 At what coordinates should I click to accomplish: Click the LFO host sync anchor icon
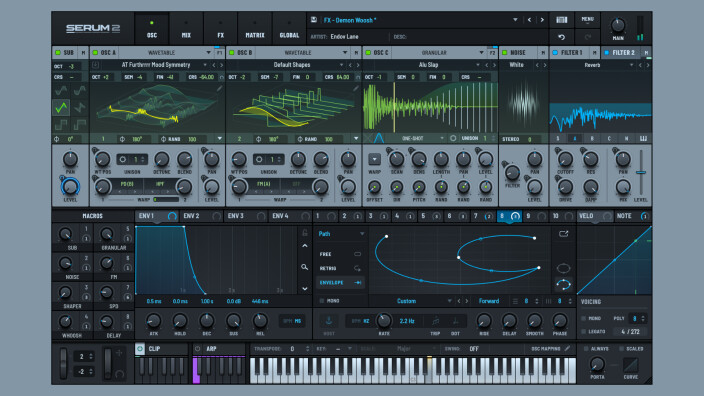[329, 321]
